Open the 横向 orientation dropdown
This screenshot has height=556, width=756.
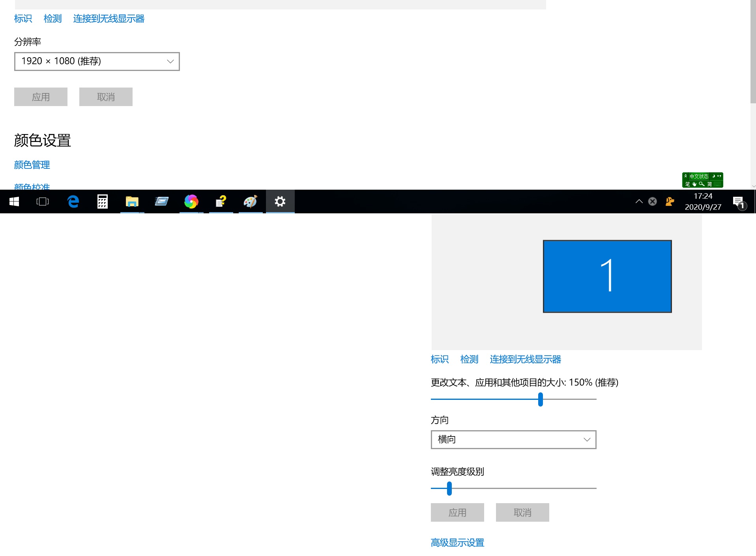pyautogui.click(x=513, y=440)
